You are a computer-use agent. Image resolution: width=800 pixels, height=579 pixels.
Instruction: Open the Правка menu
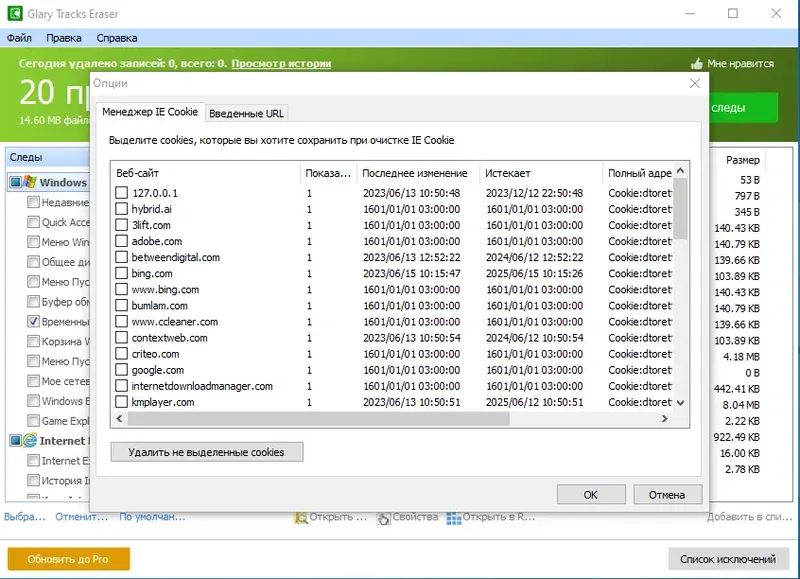[64, 38]
